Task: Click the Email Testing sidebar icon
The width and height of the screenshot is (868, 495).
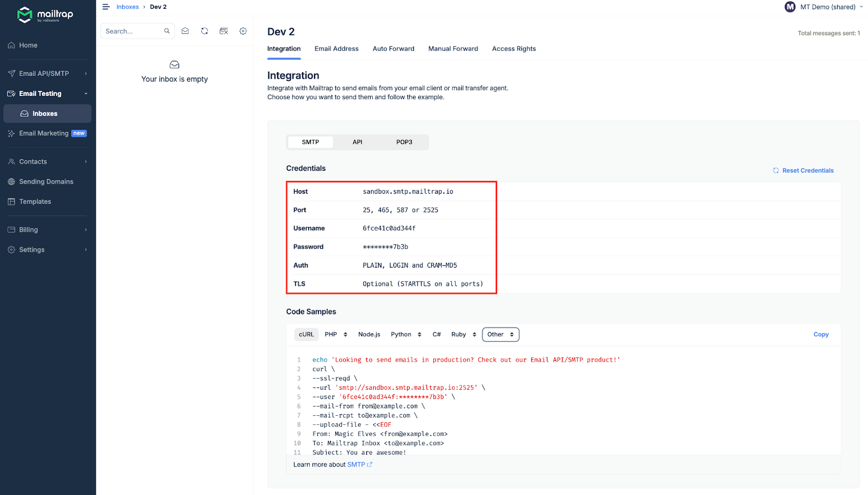Action: pyautogui.click(x=11, y=93)
